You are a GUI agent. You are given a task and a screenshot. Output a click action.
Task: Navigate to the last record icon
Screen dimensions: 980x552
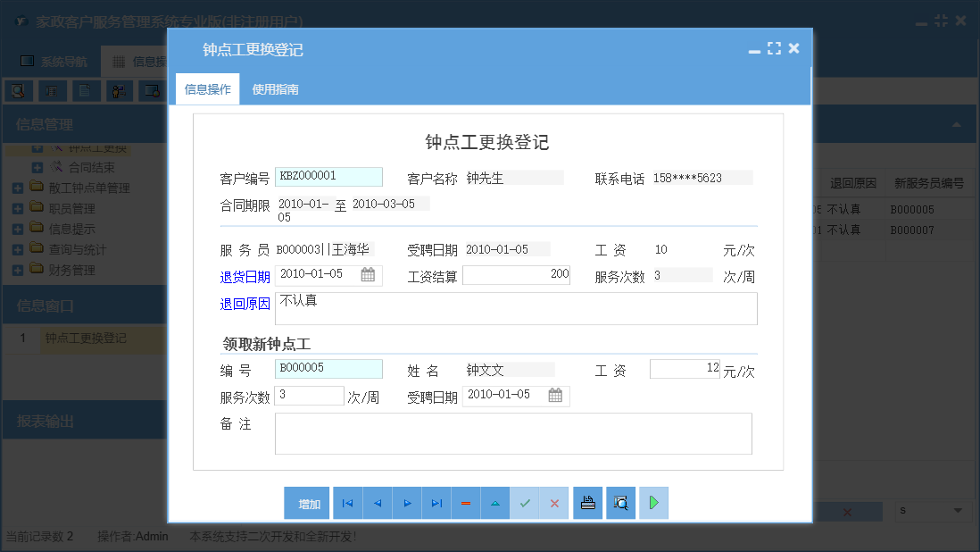click(x=436, y=503)
